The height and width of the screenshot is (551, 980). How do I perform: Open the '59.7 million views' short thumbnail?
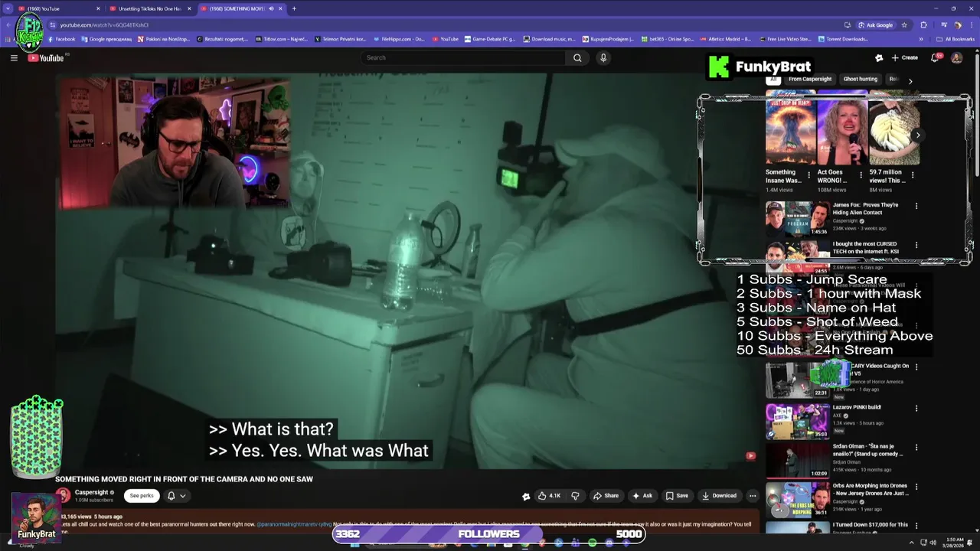[x=894, y=128]
